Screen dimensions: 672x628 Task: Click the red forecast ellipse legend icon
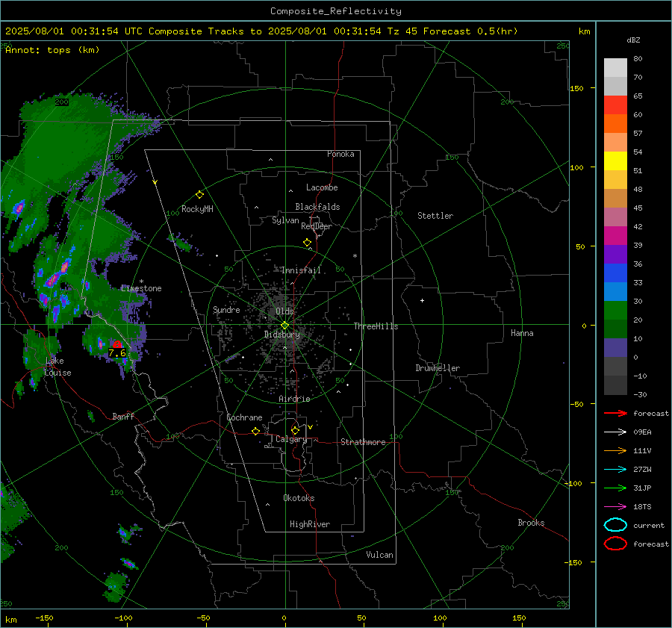pyautogui.click(x=615, y=544)
